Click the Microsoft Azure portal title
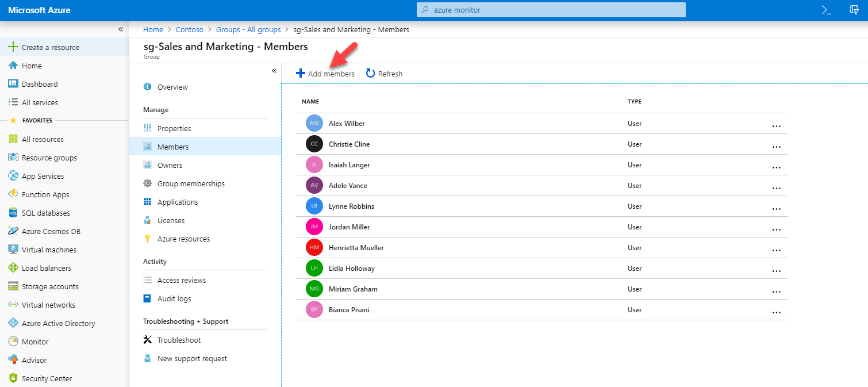868x387 pixels. 39,10
